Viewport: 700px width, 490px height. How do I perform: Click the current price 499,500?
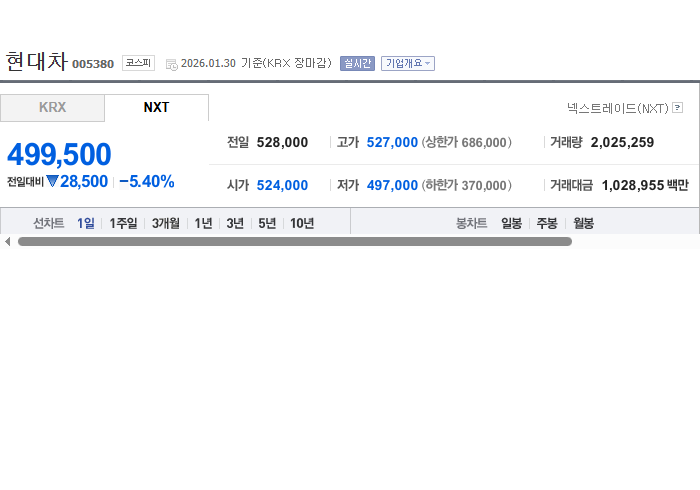pyautogui.click(x=59, y=154)
